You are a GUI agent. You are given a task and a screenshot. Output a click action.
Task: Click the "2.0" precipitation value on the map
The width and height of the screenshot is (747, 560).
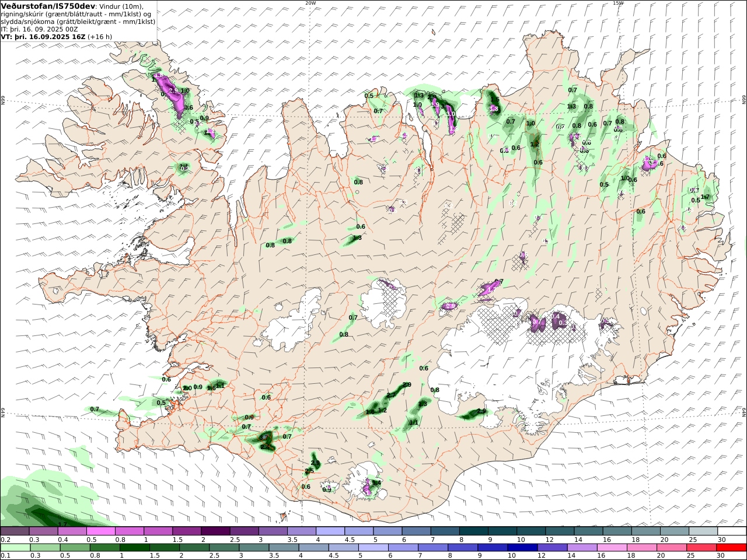187,388
